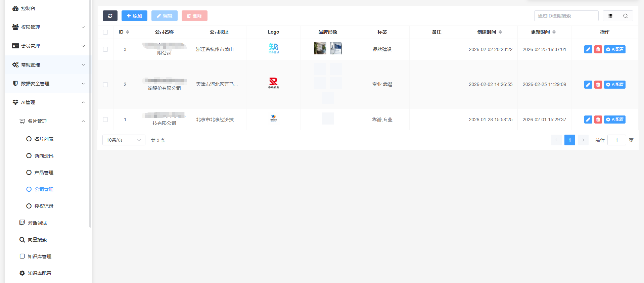Select the checkbox for row ID 2

pos(105,85)
